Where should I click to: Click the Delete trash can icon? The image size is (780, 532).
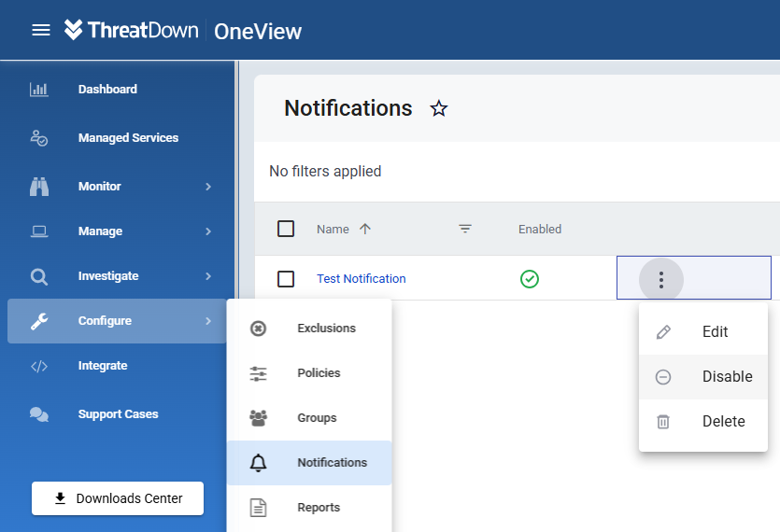point(663,422)
